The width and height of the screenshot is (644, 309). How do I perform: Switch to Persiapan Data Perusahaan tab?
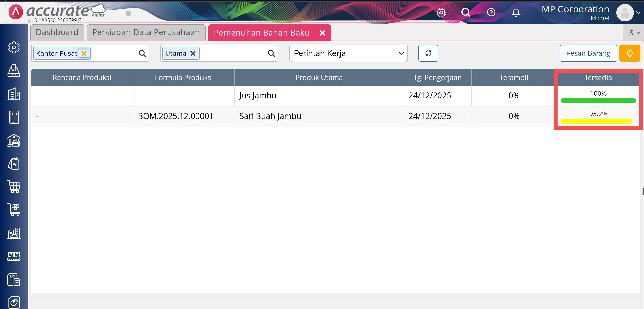pos(146,32)
